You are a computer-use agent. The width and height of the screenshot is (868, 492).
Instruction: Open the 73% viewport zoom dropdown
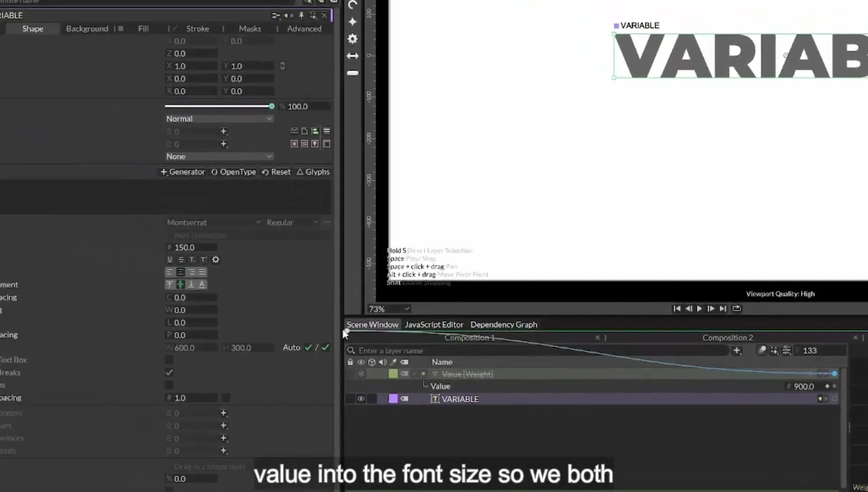click(389, 309)
